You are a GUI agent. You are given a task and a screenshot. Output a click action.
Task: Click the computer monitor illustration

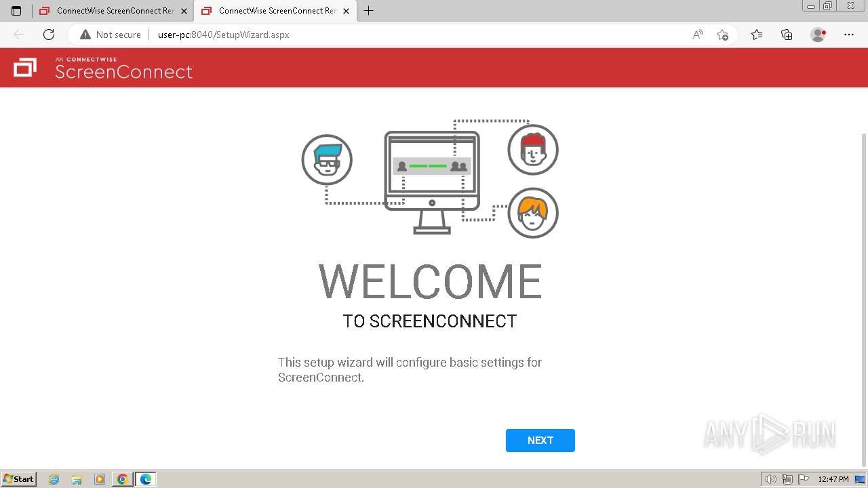tap(432, 182)
